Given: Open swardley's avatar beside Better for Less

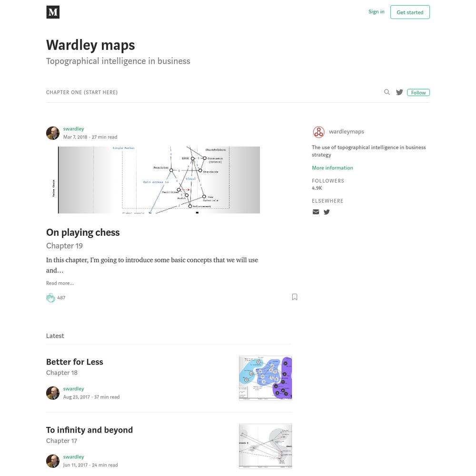Looking at the screenshot, I should pos(53,393).
